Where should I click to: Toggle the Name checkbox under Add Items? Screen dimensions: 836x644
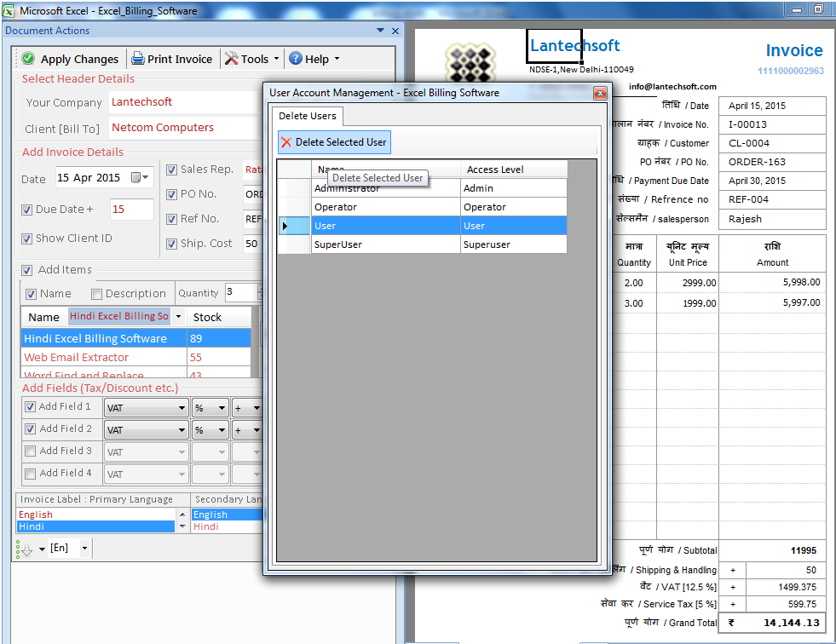coord(31,294)
